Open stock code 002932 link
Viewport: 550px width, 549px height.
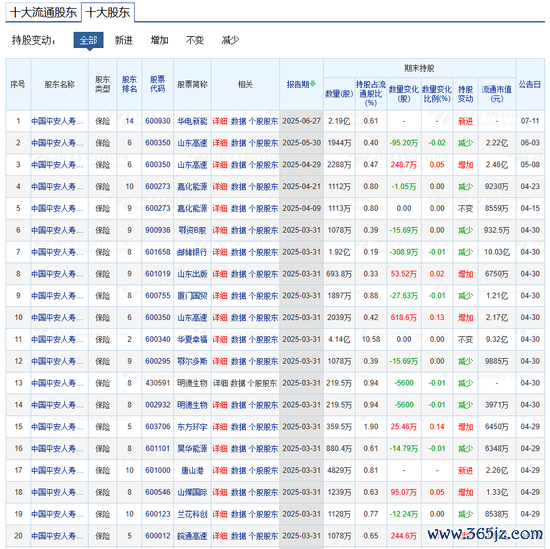tap(158, 405)
